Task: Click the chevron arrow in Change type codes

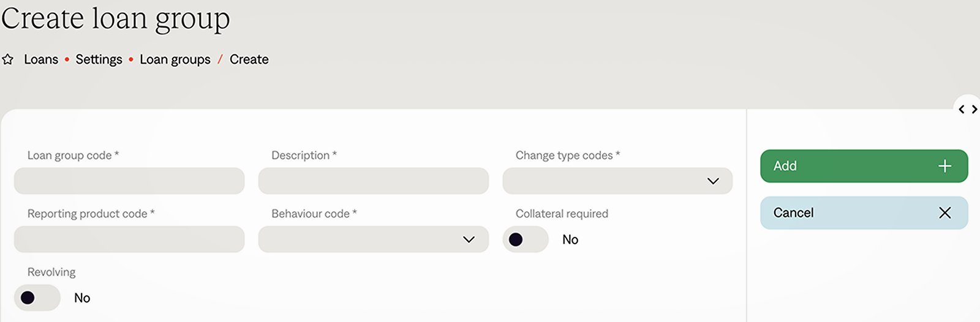Action: coord(712,181)
